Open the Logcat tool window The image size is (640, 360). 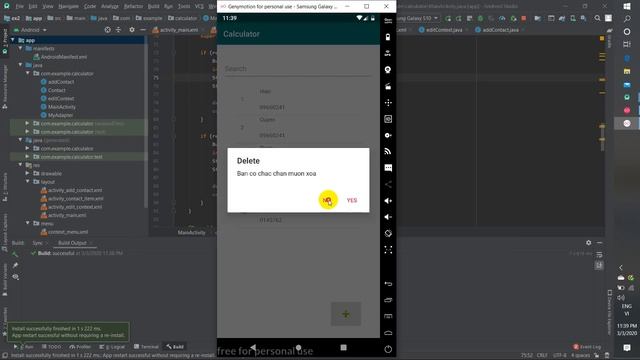click(113, 347)
